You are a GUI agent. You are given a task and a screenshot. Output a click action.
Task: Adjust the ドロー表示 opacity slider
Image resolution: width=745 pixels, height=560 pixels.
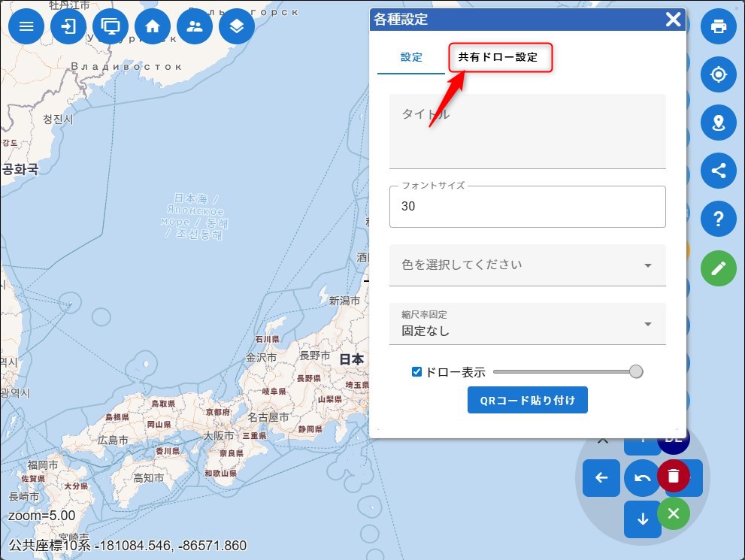click(565, 371)
